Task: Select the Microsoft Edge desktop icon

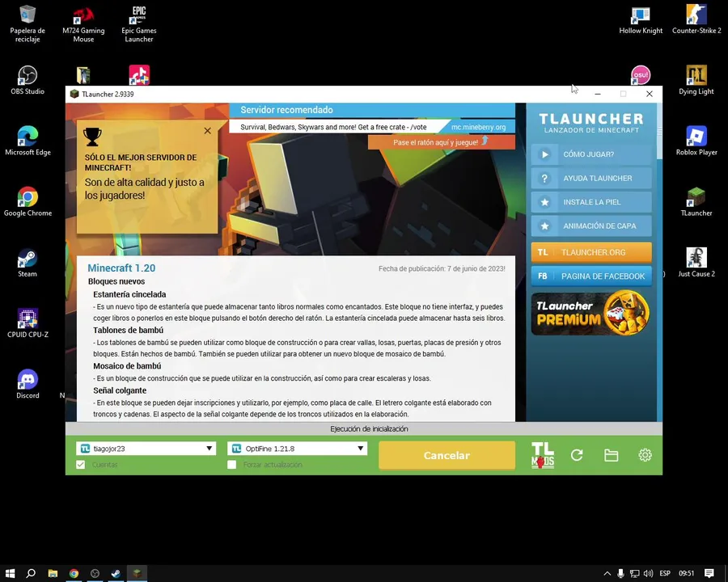Action: (28, 141)
